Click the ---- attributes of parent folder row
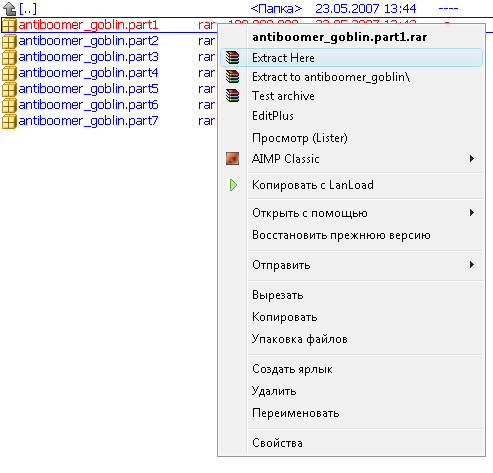The height and width of the screenshot is (473, 493). 448,9
